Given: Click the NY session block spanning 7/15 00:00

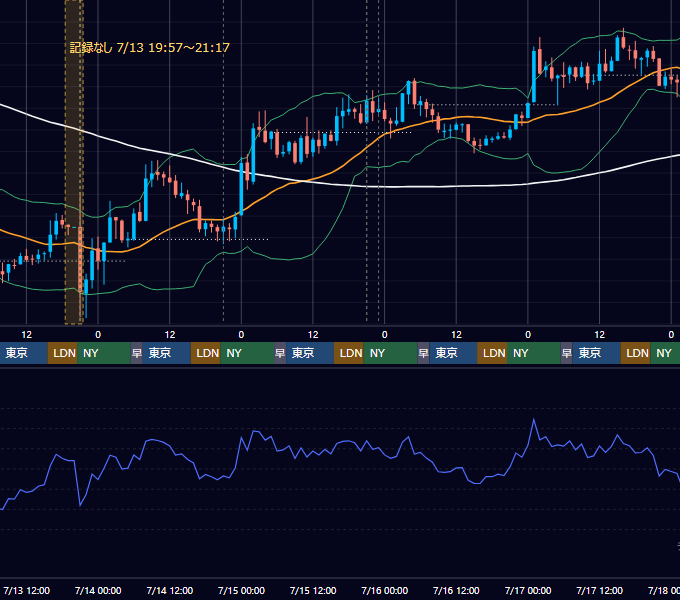Looking at the screenshot, I should [247, 353].
